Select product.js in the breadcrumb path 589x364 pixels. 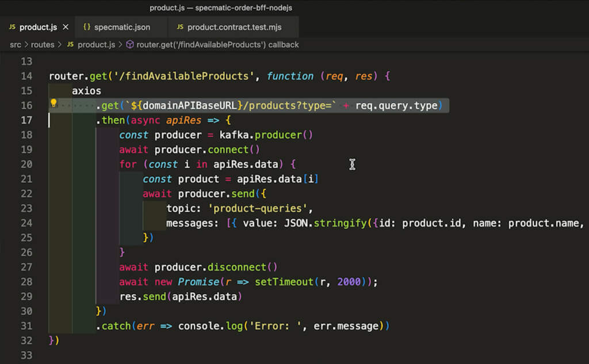click(x=96, y=44)
